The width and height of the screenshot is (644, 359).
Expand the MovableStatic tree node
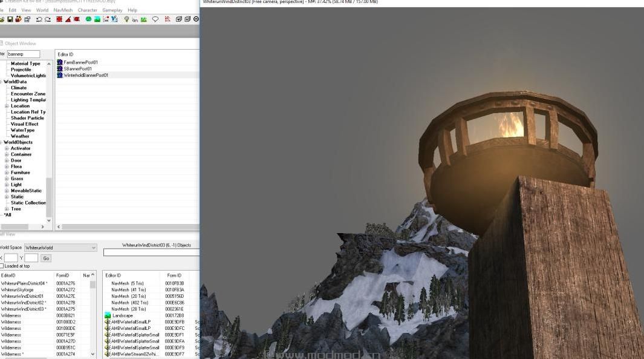(7, 191)
